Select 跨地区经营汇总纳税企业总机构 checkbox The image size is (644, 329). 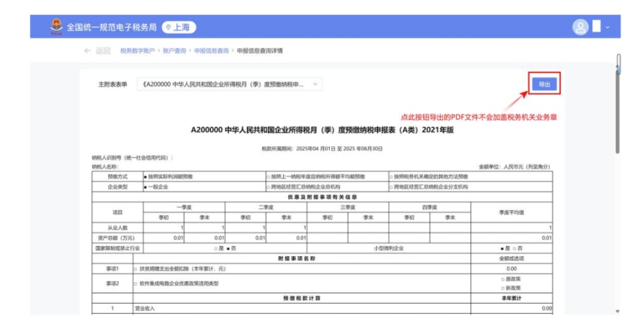(x=268, y=187)
